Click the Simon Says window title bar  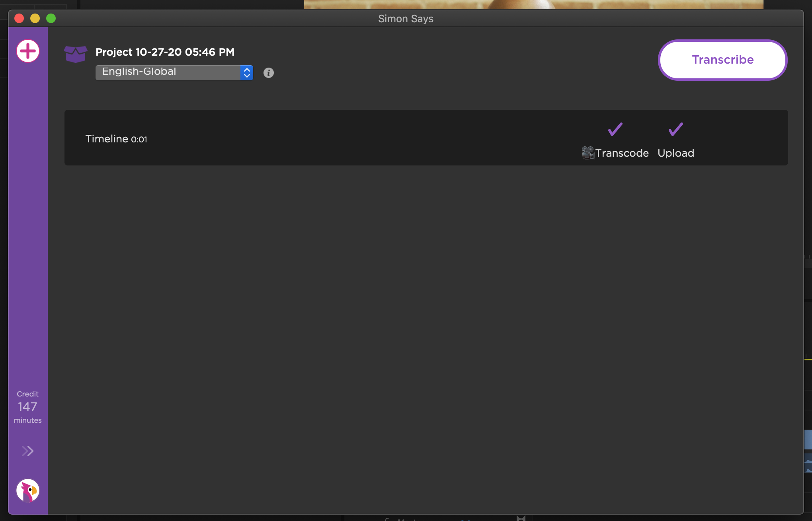tap(405, 19)
